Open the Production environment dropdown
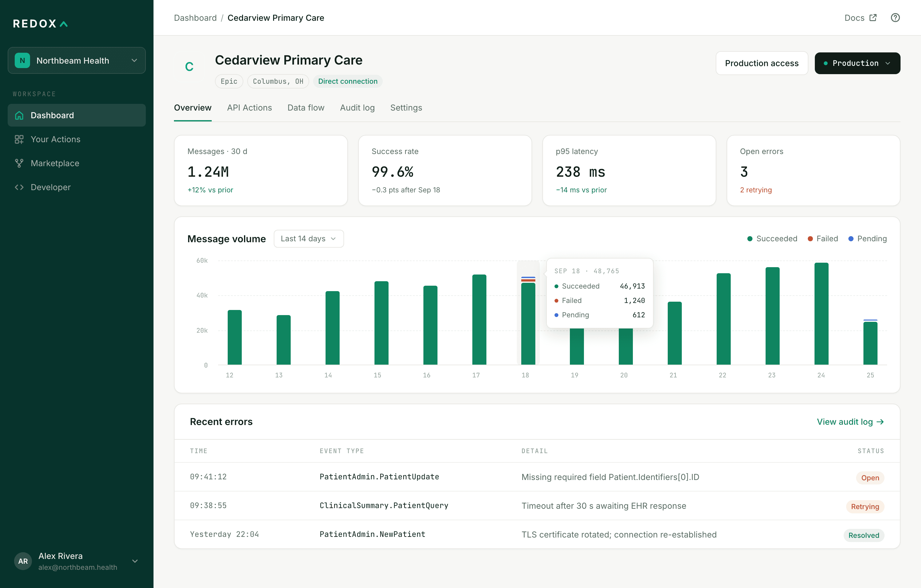Viewport: 921px width, 588px height. (x=857, y=63)
